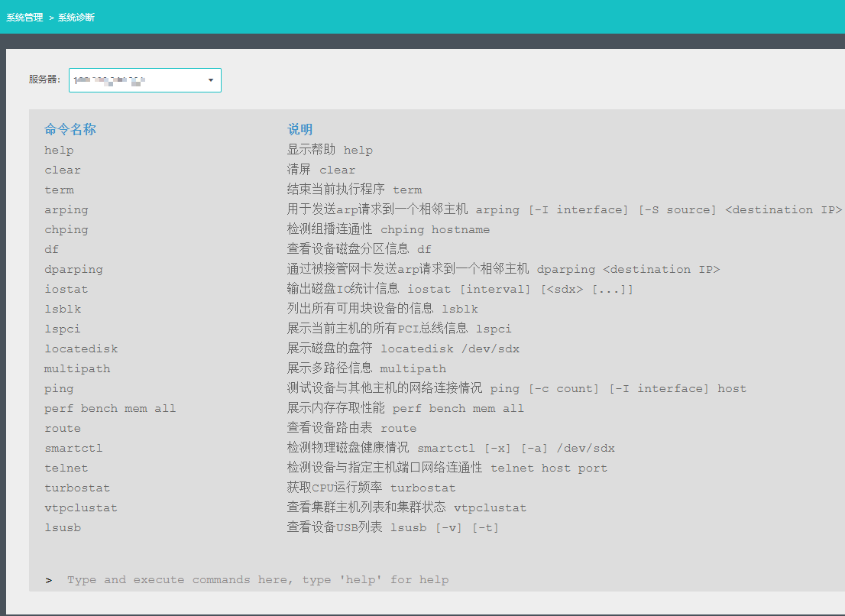The width and height of the screenshot is (845, 616).
Task: Open the 服务器 server dropdown
Action: pos(145,80)
